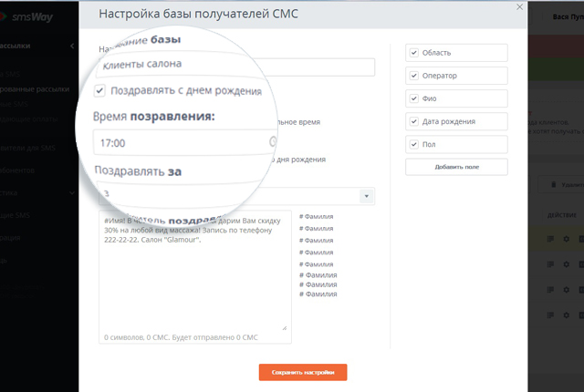Expand the 'стика' sidebar section chevron
The width and height of the screenshot is (584, 392).
[x=72, y=193]
